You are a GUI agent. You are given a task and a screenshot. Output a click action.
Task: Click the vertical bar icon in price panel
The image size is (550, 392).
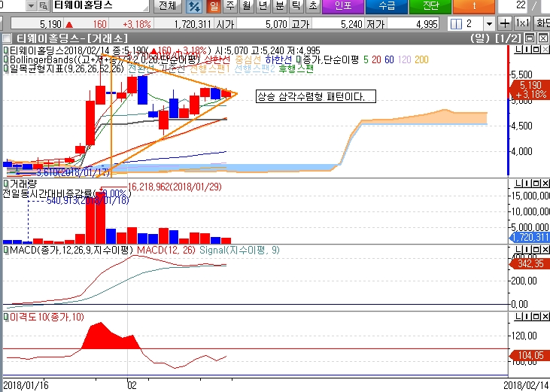[527, 50]
